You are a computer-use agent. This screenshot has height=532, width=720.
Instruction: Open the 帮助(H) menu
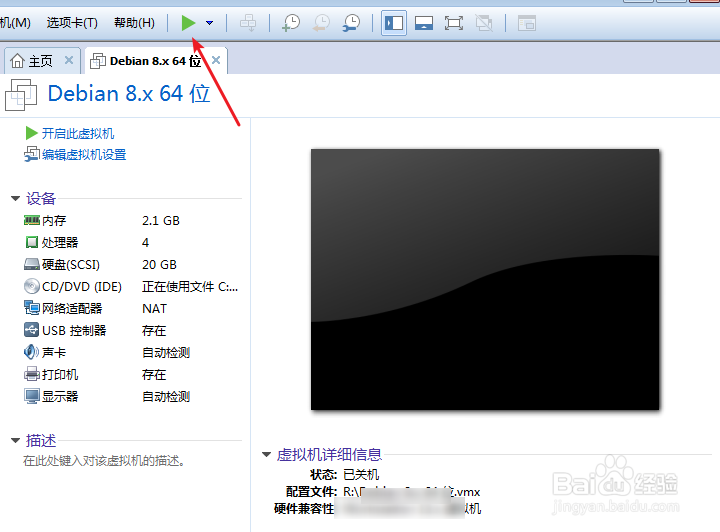pos(134,22)
